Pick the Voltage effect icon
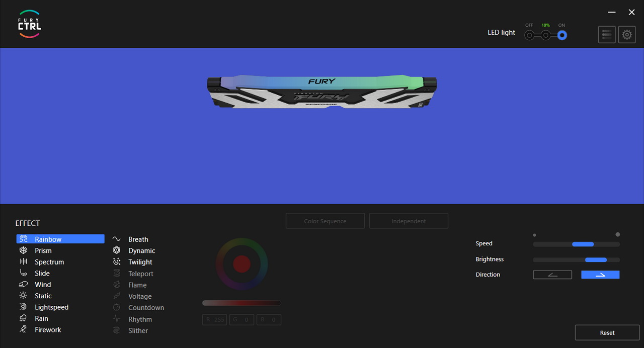 (x=117, y=296)
